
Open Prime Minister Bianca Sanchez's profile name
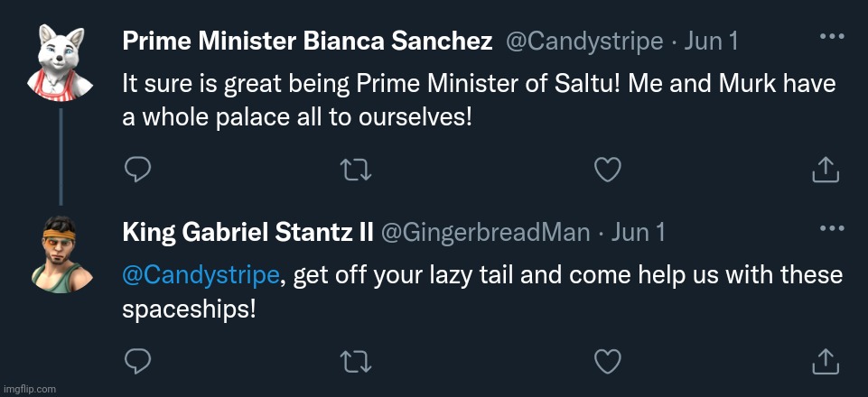pyautogui.click(x=307, y=41)
